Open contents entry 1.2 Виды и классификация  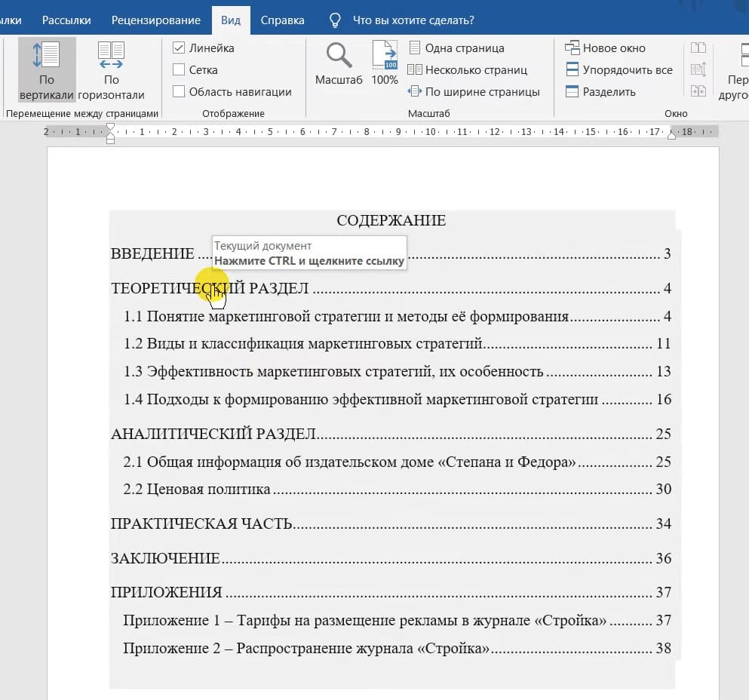[397, 343]
